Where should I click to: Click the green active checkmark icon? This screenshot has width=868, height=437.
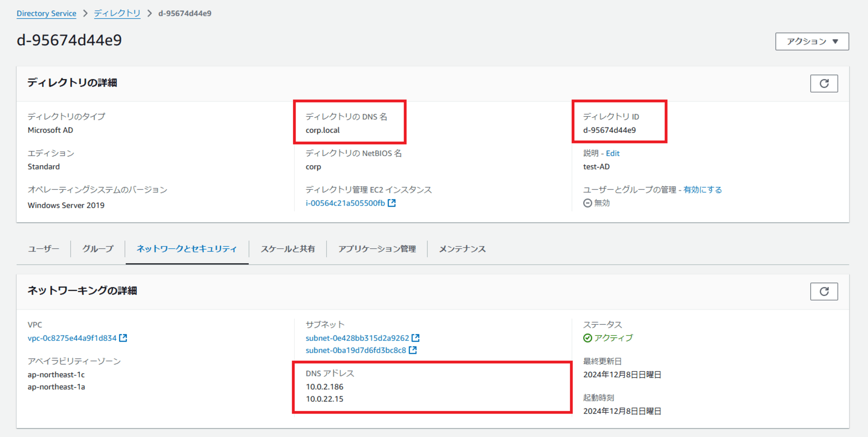click(x=588, y=338)
